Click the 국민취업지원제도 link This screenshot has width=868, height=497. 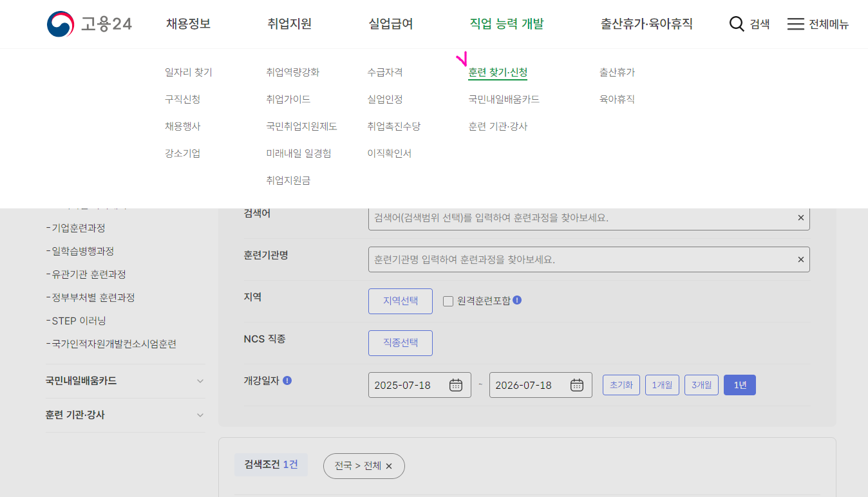(302, 126)
